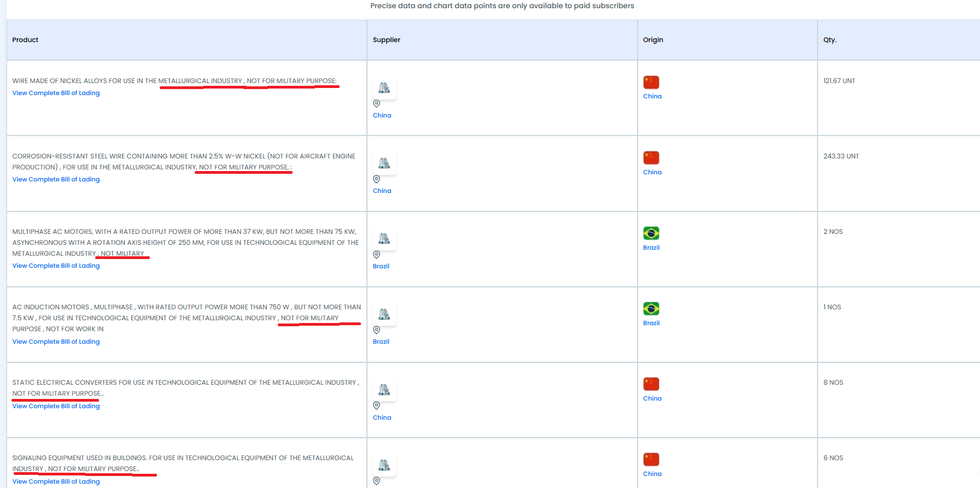Click the paid subscribers notice text
Screen dimensions: 980x488
coord(502,6)
